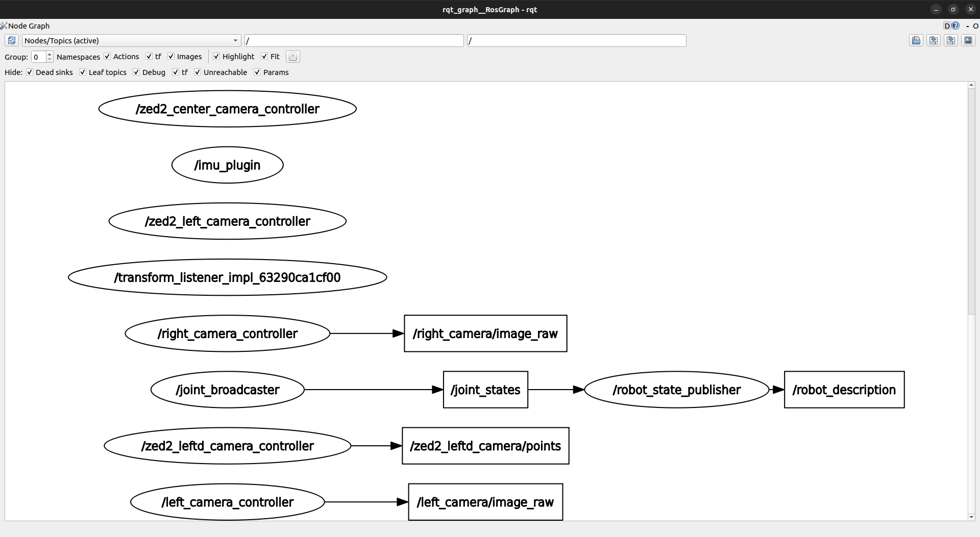
Task: Save graph as SVG file
Action: (951, 40)
